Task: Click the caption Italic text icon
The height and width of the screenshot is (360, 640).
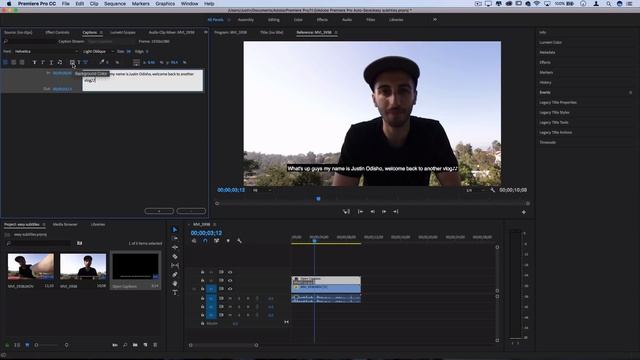Action: click(x=43, y=62)
